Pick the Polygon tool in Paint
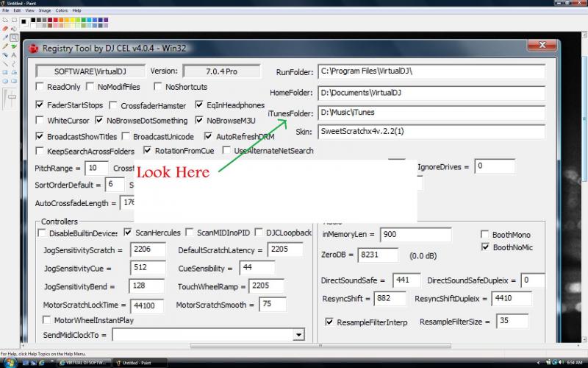The height and width of the screenshot is (368, 588). [x=14, y=72]
